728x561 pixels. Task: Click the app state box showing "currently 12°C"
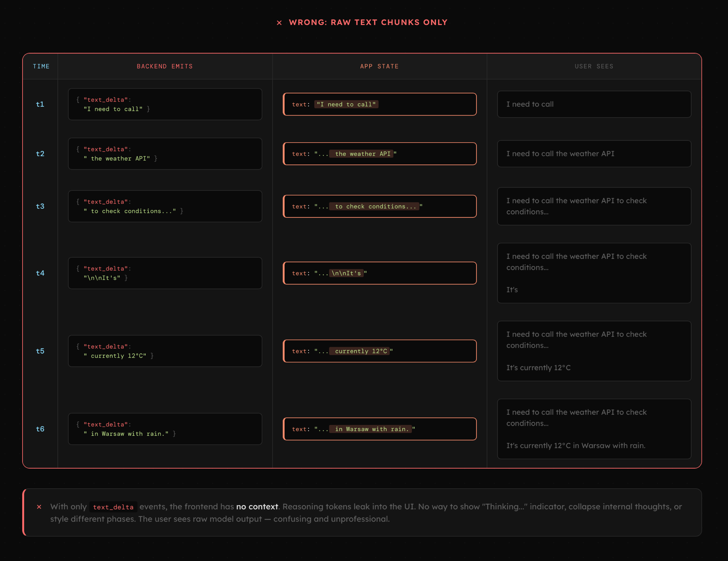(x=380, y=351)
